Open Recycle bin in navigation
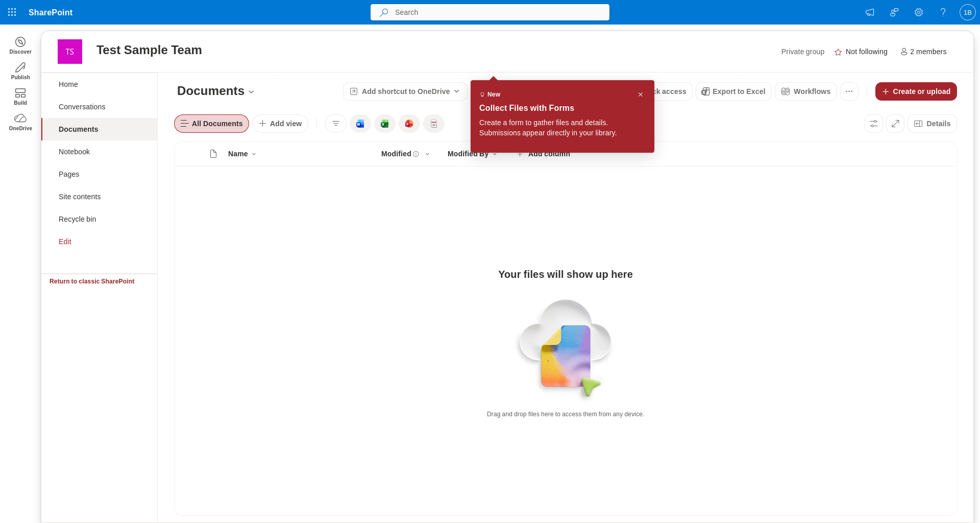 [100, 219]
